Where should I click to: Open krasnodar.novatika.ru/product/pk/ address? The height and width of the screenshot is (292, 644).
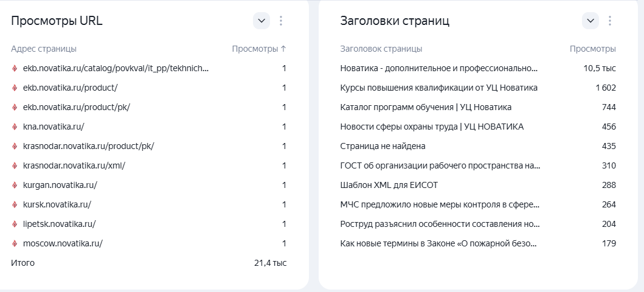tap(88, 146)
